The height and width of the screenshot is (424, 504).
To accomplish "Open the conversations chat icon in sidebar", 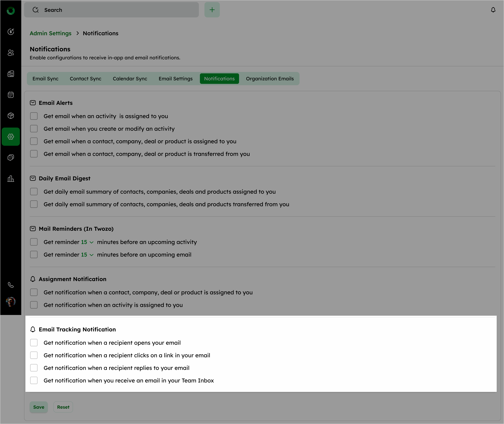I will pyautogui.click(x=11, y=158).
